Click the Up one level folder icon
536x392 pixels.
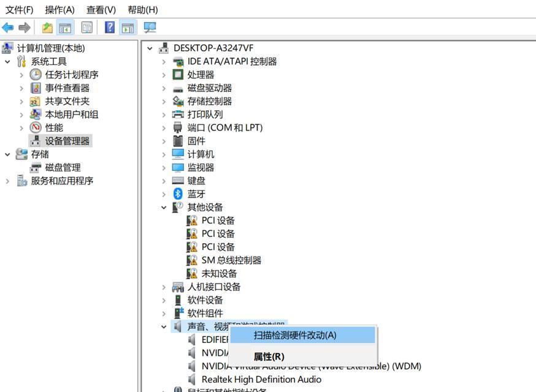pos(47,28)
